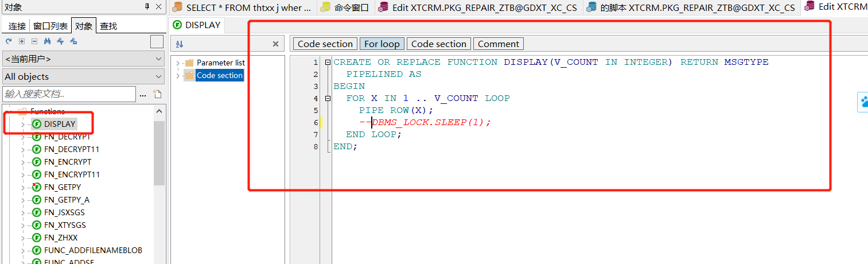Open the 命令窗口 tab

[x=345, y=7]
